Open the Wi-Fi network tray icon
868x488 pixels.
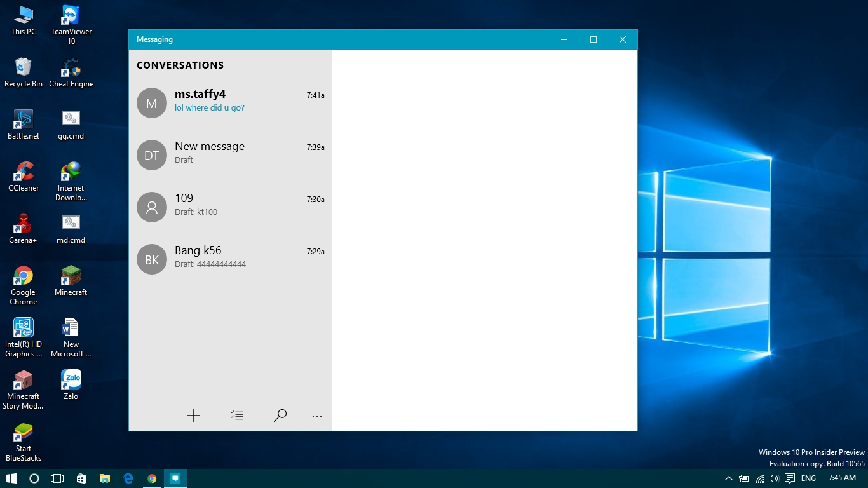(x=760, y=478)
